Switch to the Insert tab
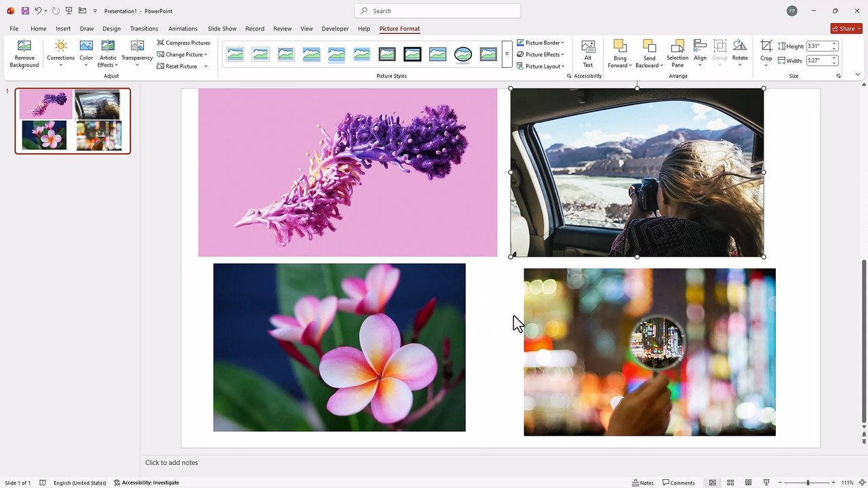The width and height of the screenshot is (868, 488). click(x=63, y=28)
